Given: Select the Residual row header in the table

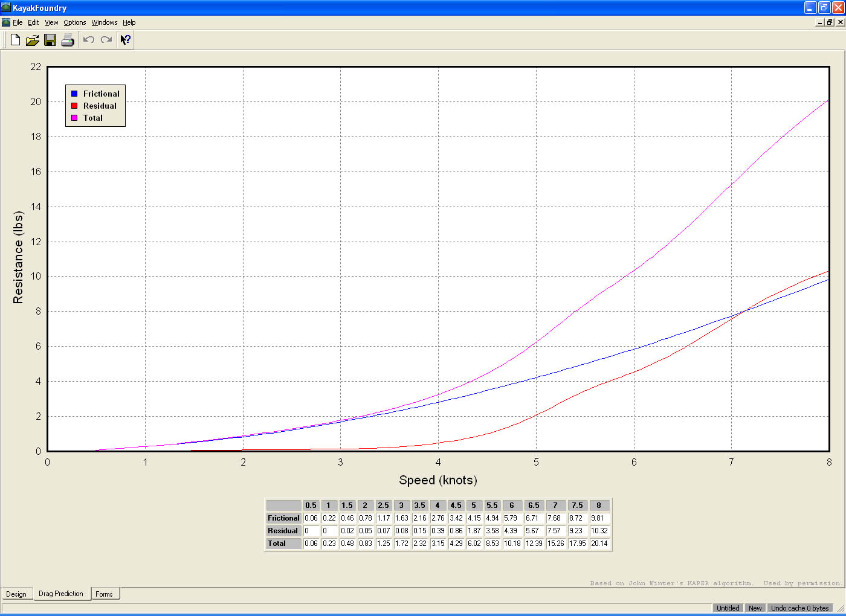Looking at the screenshot, I should [x=283, y=531].
